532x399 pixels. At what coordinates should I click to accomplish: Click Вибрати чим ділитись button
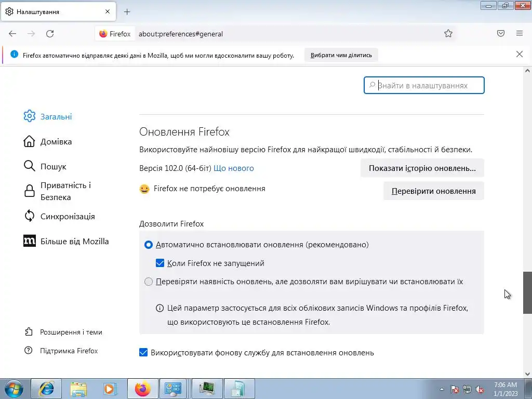click(x=341, y=55)
